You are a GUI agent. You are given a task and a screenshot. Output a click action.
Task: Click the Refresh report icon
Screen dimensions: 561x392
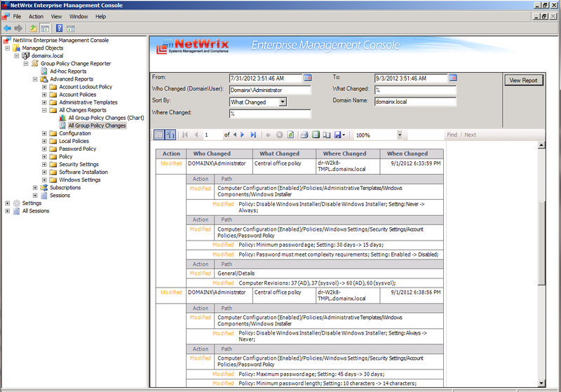click(x=290, y=135)
